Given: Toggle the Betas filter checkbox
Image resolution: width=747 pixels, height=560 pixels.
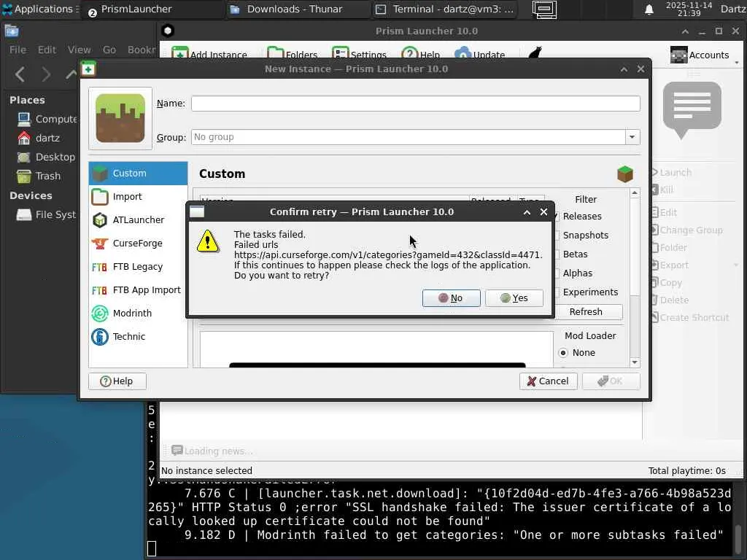Looking at the screenshot, I should (x=557, y=254).
